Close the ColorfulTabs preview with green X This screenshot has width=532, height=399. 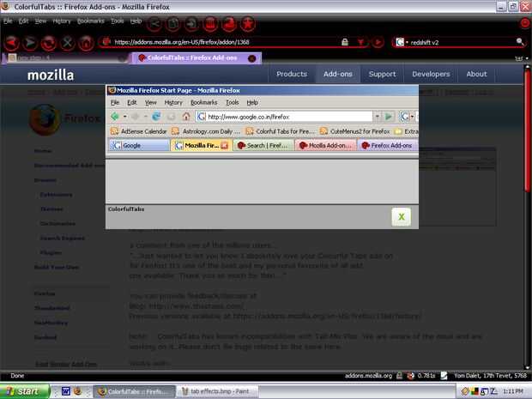pyautogui.click(x=402, y=217)
